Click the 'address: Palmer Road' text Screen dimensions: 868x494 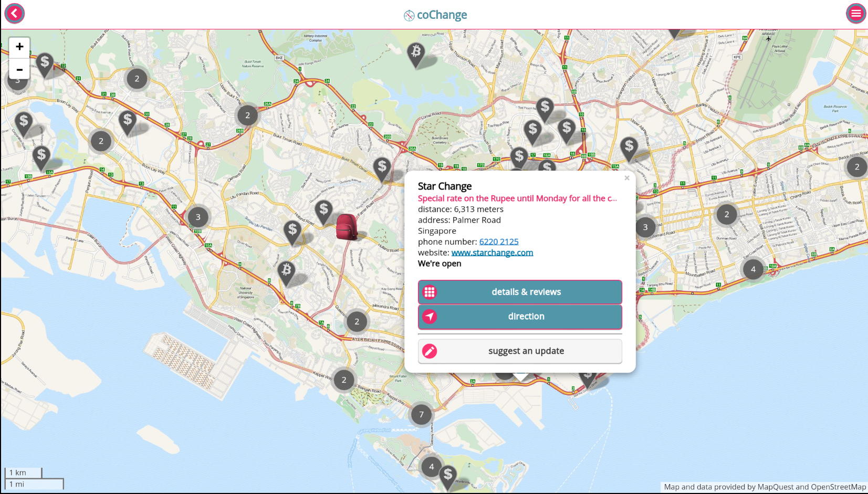459,220
